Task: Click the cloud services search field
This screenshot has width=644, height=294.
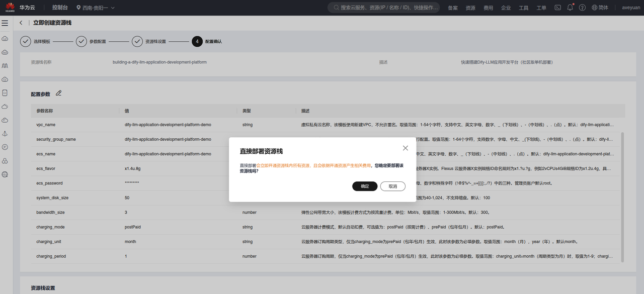Action: (x=385, y=8)
